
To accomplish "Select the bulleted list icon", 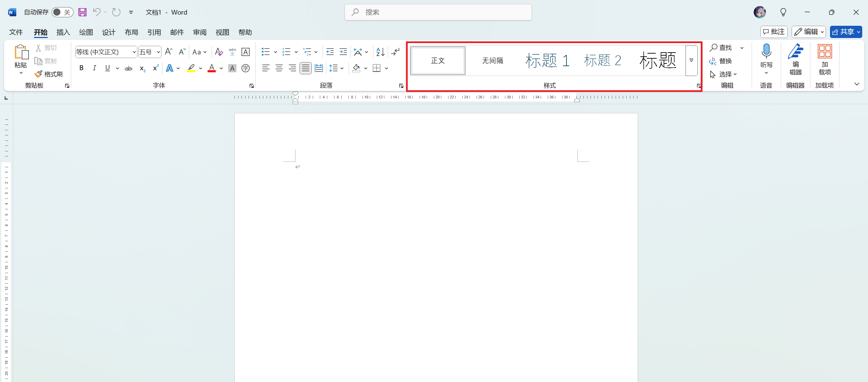I will click(266, 52).
